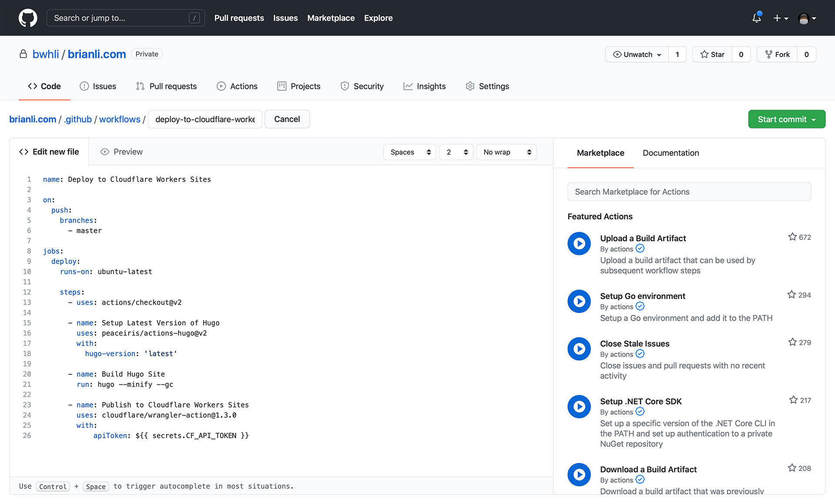Open the repository Settings tab
Viewport: 835px width, 504px height.
[487, 86]
